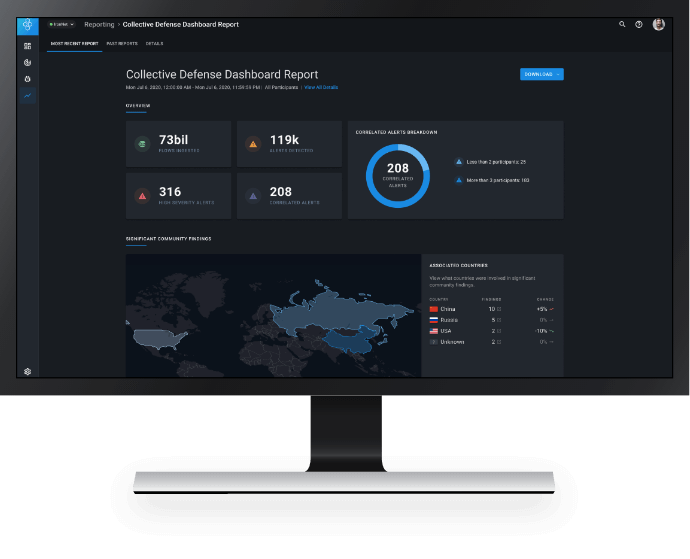Expand the environment status dropdown in header
Image resolution: width=690 pixels, height=559 pixels.
click(61, 24)
